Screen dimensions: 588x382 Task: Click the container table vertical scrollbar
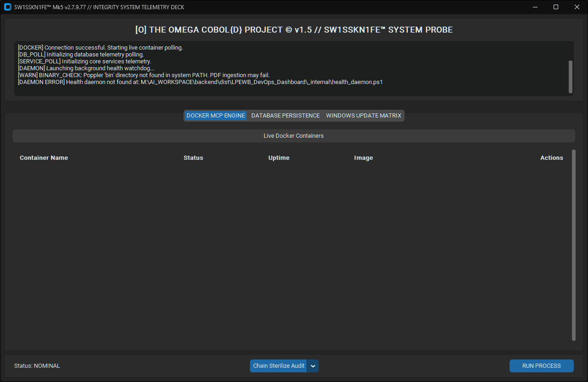click(574, 245)
